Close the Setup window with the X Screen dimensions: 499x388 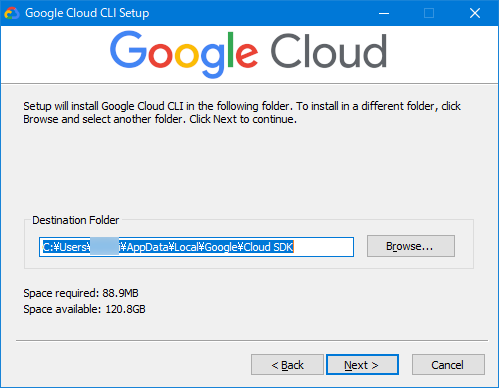point(475,13)
